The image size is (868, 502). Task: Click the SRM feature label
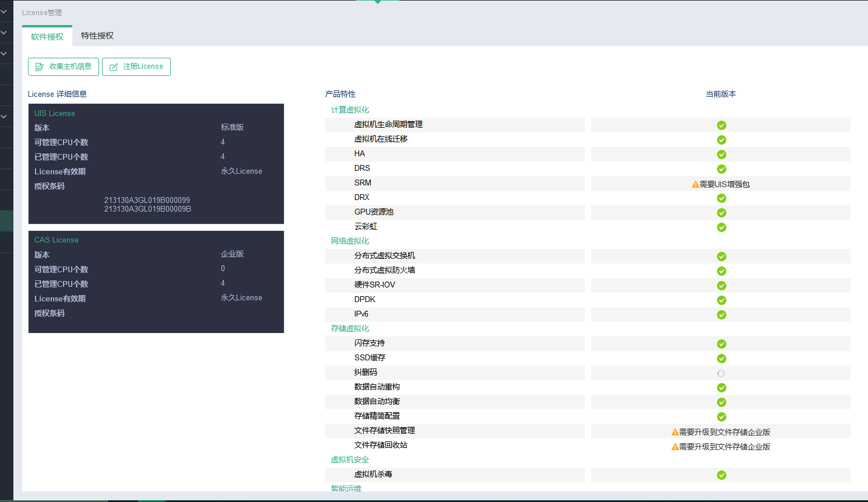point(363,182)
